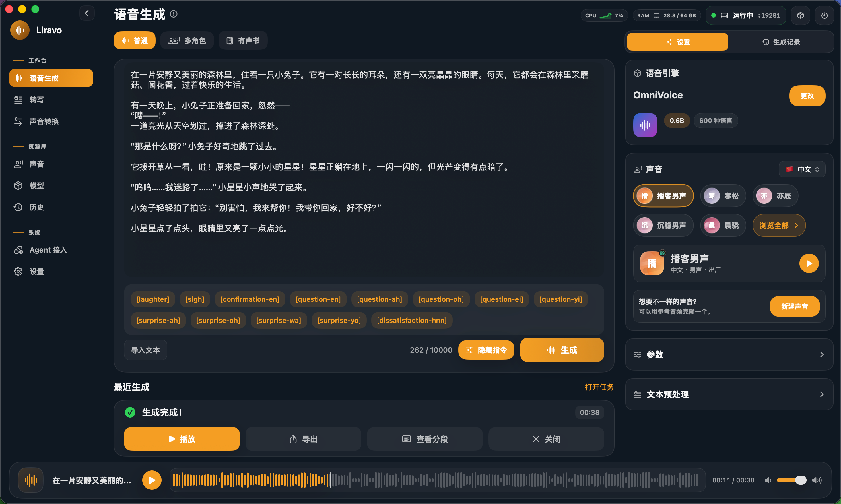Click the 新建声音 button
This screenshot has height=504, width=841.
[794, 306]
